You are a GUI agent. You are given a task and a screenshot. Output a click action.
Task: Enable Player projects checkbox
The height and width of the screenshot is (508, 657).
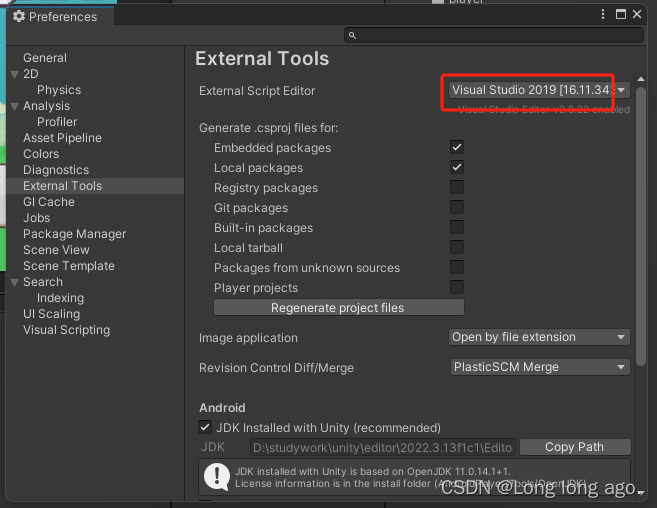(x=457, y=287)
